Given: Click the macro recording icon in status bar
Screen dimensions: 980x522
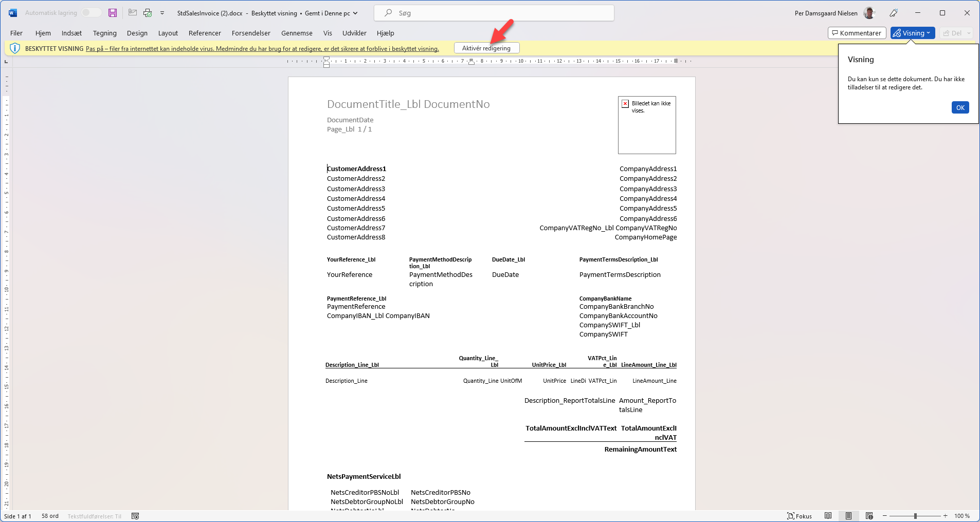Looking at the screenshot, I should click(135, 516).
